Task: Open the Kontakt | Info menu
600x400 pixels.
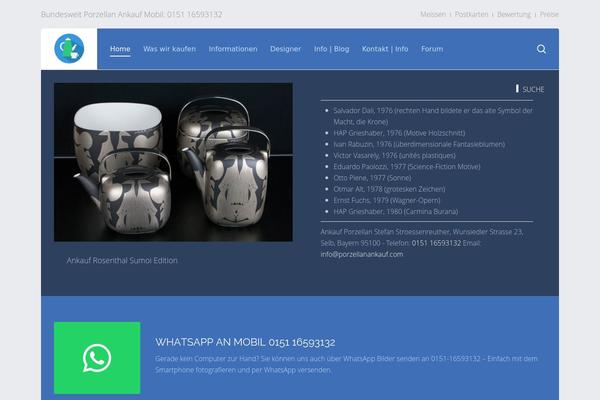Action: pyautogui.click(x=385, y=49)
